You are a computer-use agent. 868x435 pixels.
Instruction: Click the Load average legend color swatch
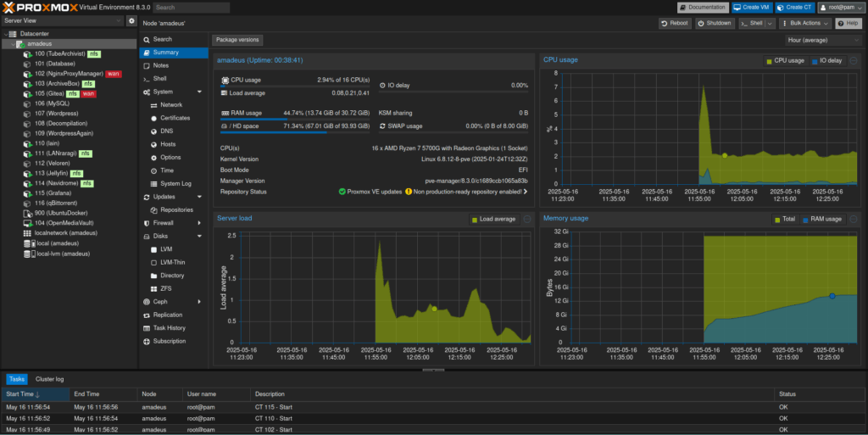(x=475, y=219)
